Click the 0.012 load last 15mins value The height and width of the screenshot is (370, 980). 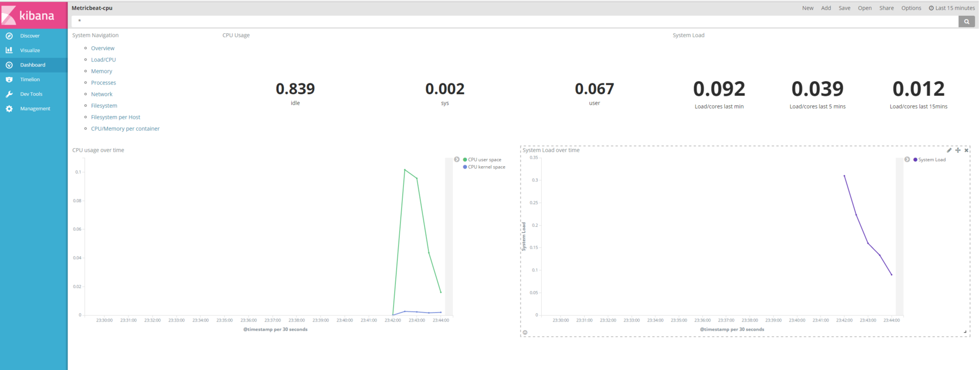[x=918, y=89]
